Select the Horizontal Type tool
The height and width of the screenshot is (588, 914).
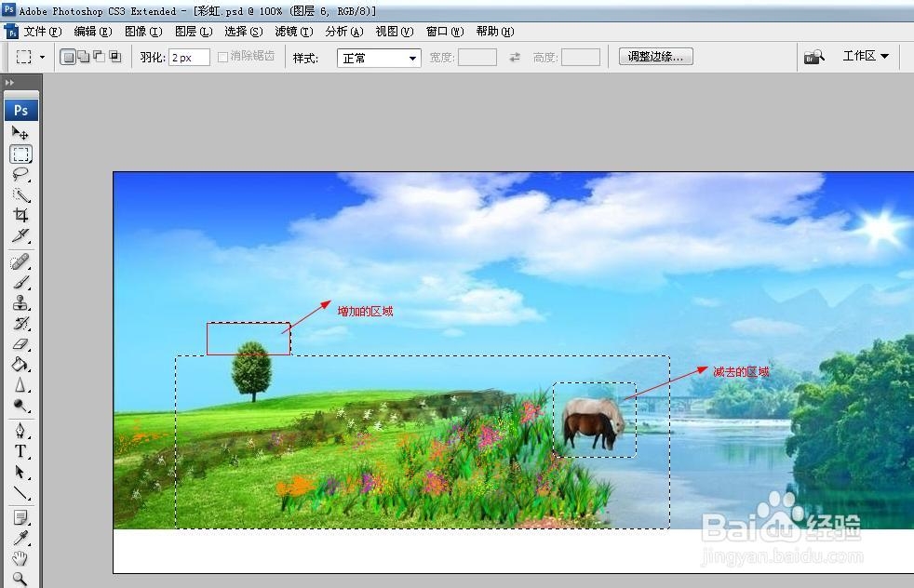click(21, 450)
